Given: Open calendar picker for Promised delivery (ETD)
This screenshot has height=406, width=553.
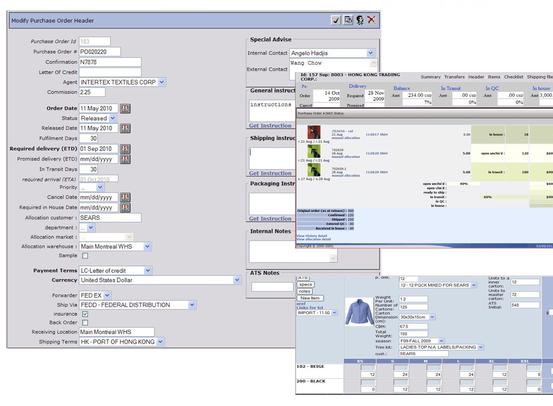Looking at the screenshot, I should click(125, 159).
